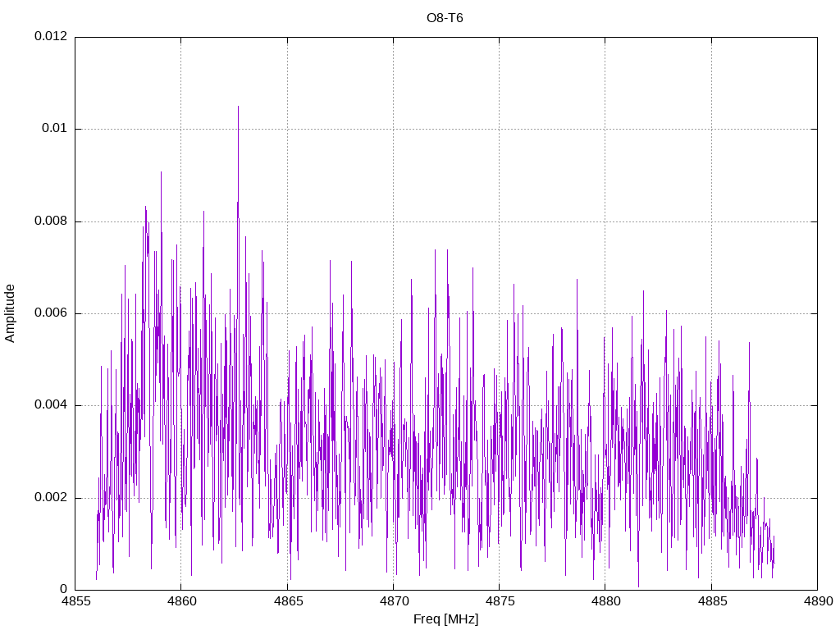The height and width of the screenshot is (630, 840).
Task: Click the 0.008 y-axis tick value
Action: pos(51,221)
